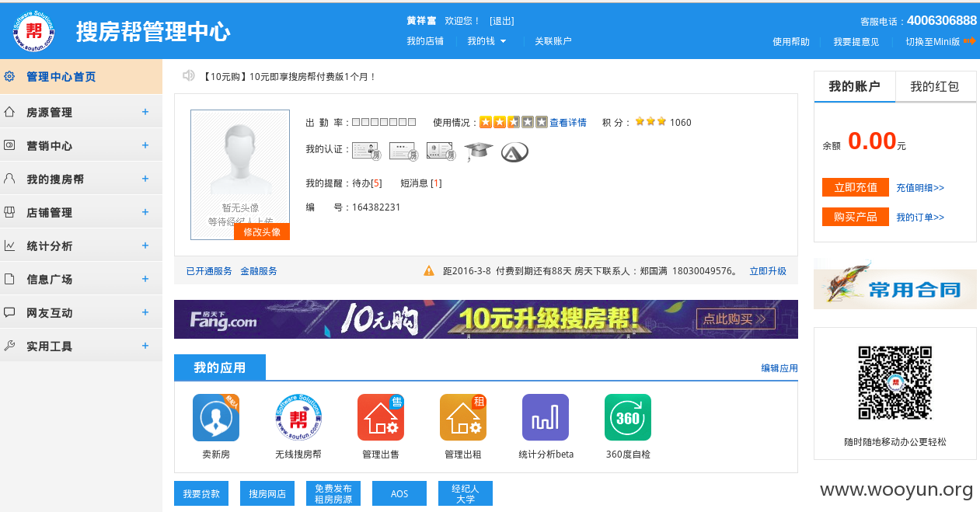980x512 pixels.
Task: Click the 我要贷款 button
Action: [x=201, y=493]
